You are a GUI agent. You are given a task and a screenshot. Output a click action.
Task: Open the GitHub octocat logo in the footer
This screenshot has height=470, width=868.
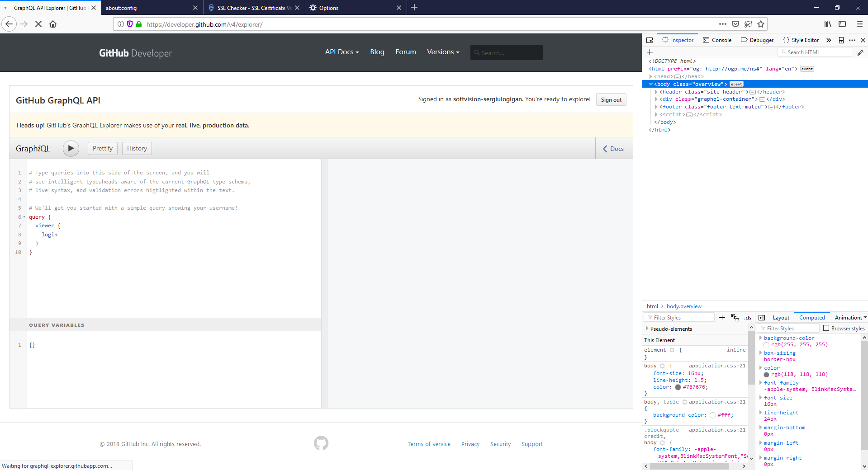(x=321, y=443)
